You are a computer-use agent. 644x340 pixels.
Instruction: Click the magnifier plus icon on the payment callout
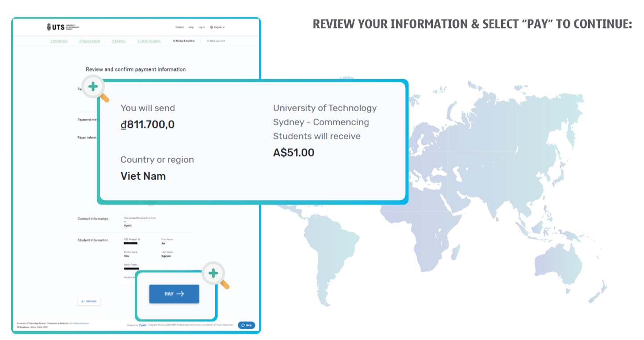[x=93, y=86]
